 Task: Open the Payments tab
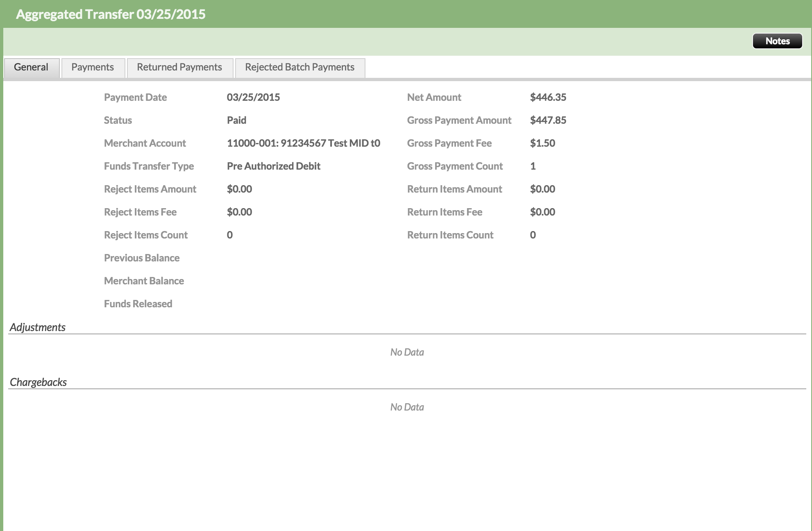pyautogui.click(x=93, y=67)
